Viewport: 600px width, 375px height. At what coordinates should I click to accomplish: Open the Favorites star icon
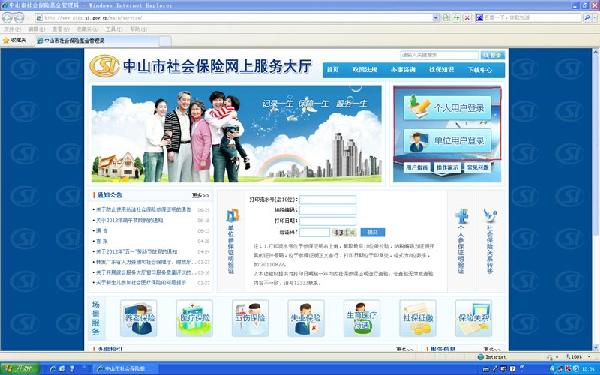[6, 40]
